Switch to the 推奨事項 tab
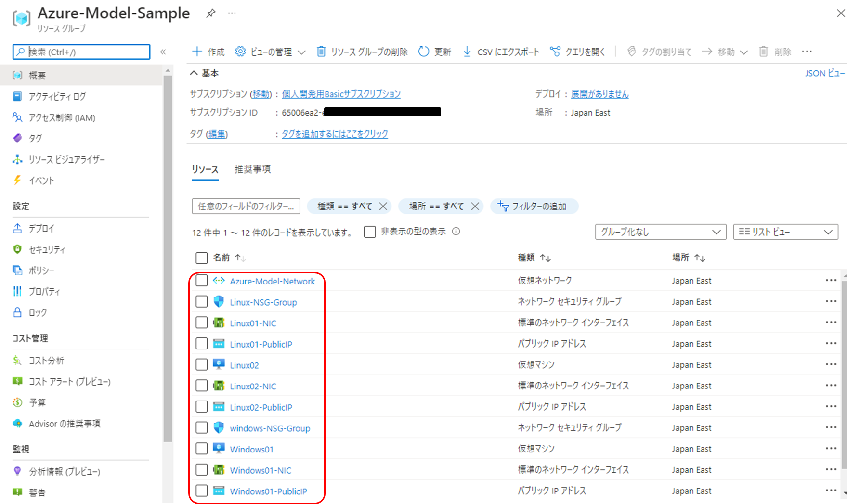The image size is (847, 504). click(x=252, y=169)
